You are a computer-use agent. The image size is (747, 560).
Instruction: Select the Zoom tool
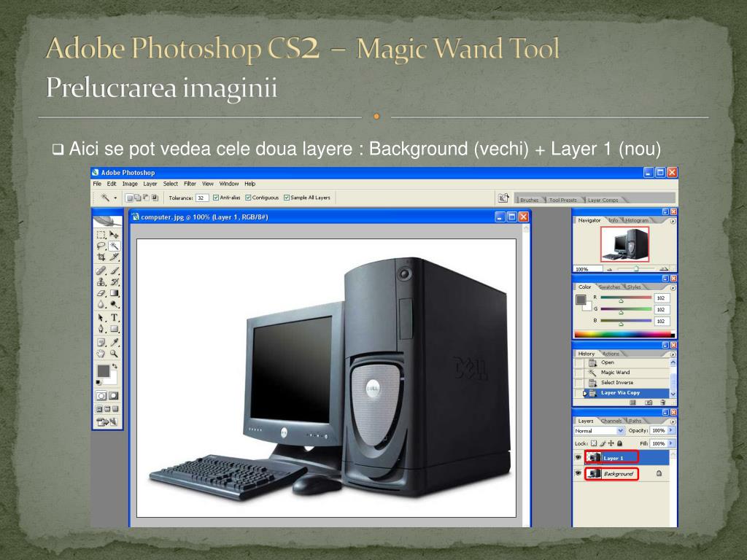pos(115,354)
